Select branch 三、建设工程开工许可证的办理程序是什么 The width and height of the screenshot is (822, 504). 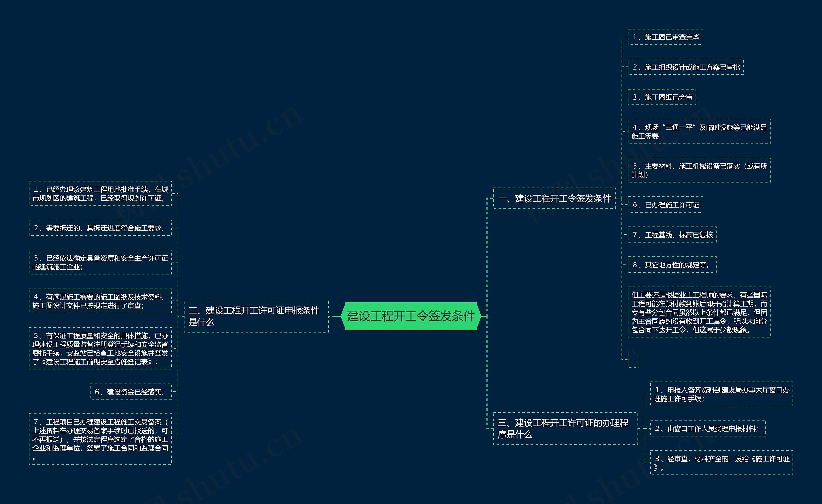click(565, 428)
